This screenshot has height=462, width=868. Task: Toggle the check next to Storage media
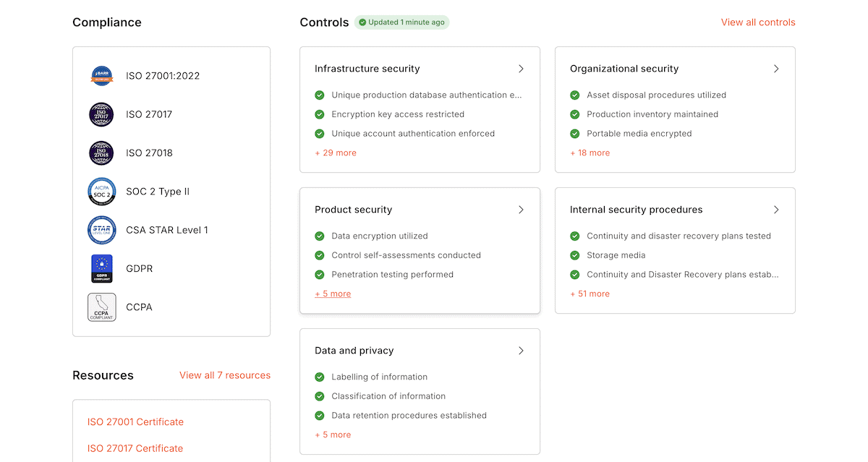pos(574,255)
